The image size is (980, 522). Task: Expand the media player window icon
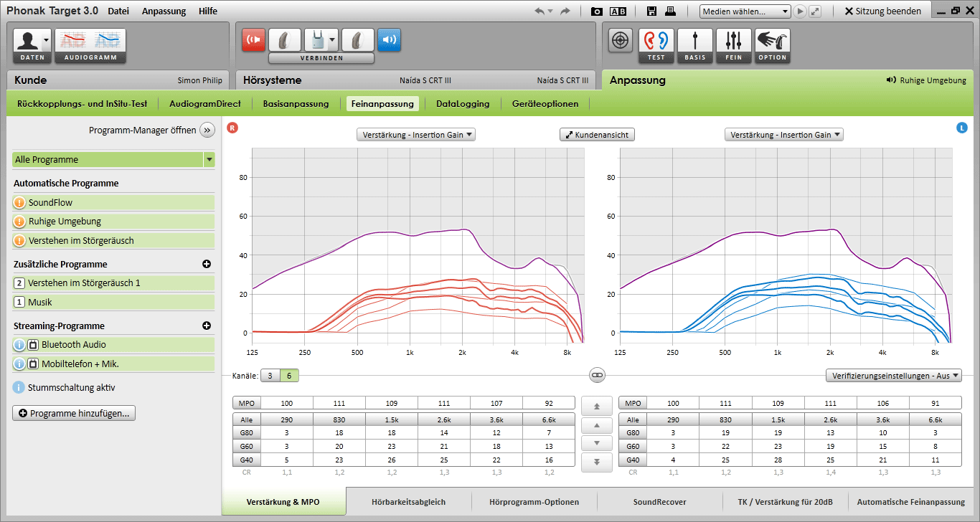(815, 11)
